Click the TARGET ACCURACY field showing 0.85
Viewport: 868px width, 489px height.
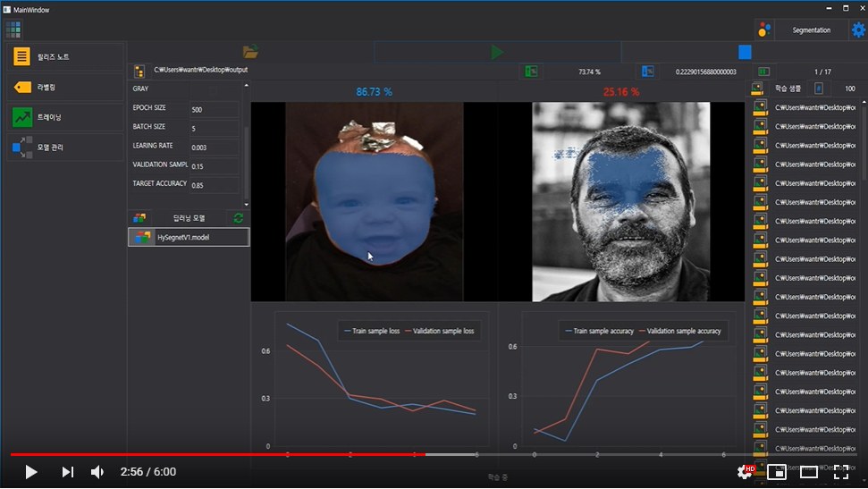(215, 184)
